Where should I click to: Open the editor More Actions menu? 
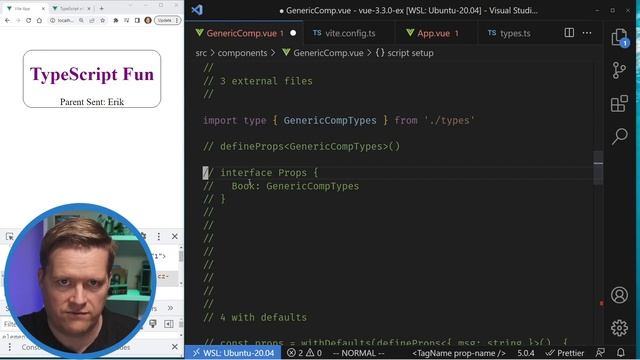pos(587,33)
